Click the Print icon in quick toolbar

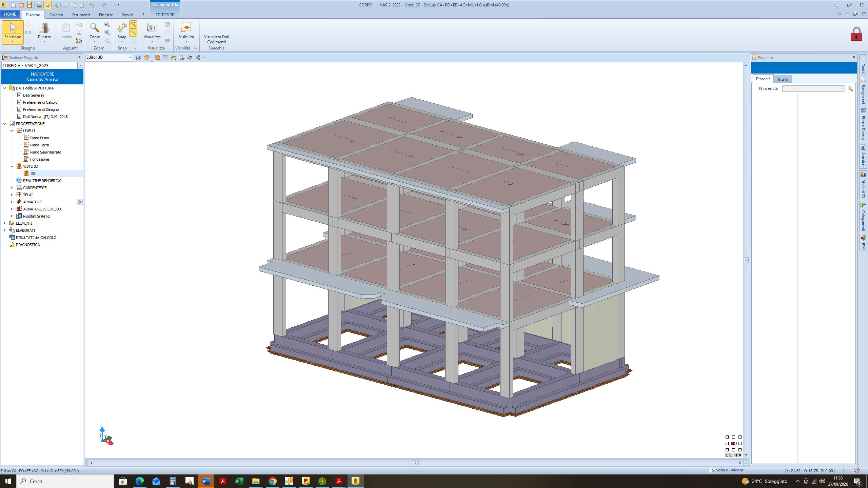39,5
